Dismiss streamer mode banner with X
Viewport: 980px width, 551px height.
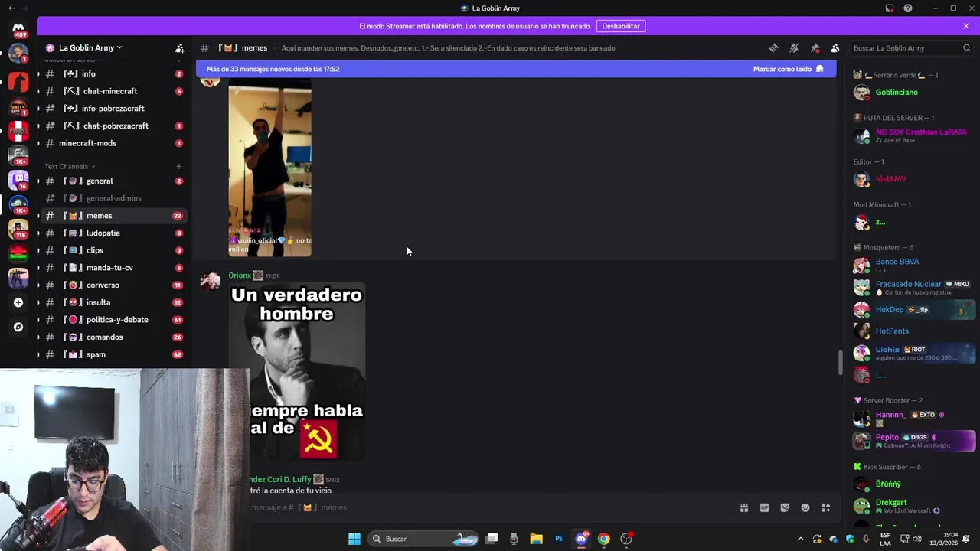click(x=966, y=26)
